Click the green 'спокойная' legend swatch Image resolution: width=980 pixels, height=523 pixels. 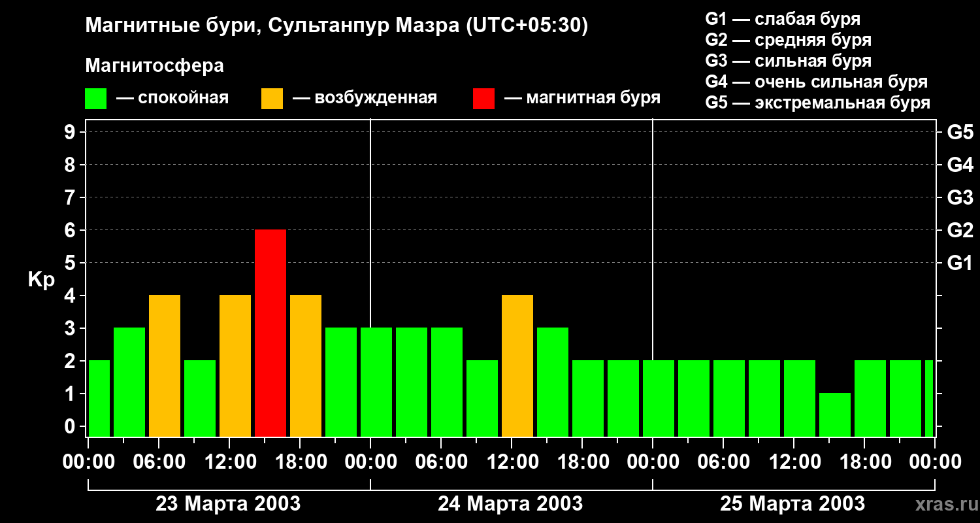coord(96,99)
